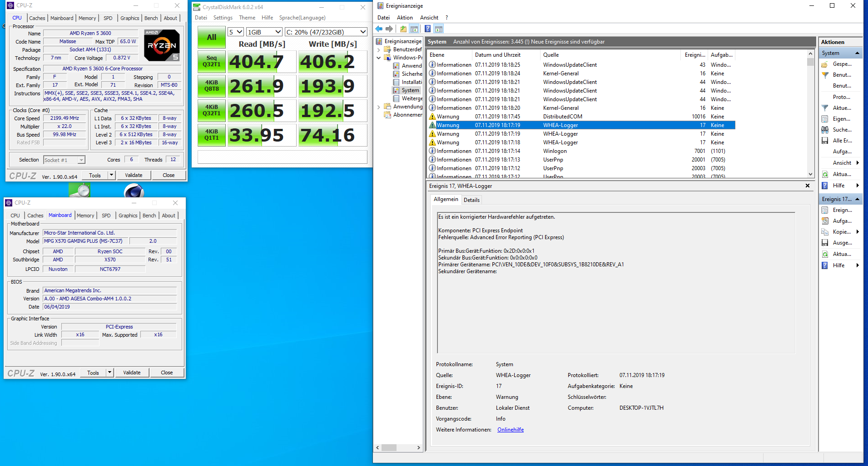868x466 pixels.
Task: Select the Sicherhe... log in the tree
Action: point(407,74)
